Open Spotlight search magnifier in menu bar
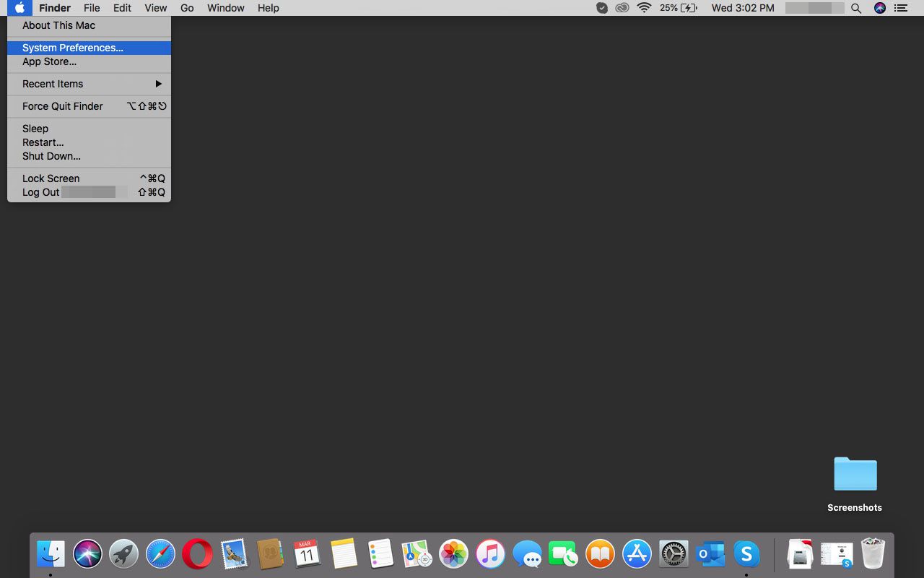Image resolution: width=924 pixels, height=578 pixels. tap(856, 8)
